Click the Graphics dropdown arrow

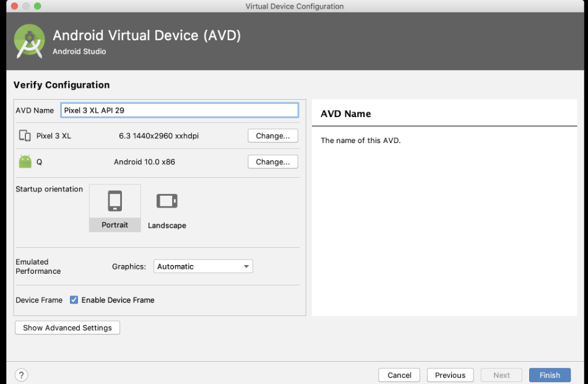click(x=246, y=266)
